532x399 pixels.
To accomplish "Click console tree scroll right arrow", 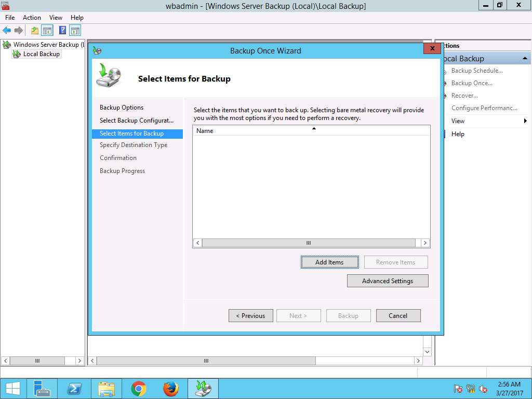I will 79,361.
